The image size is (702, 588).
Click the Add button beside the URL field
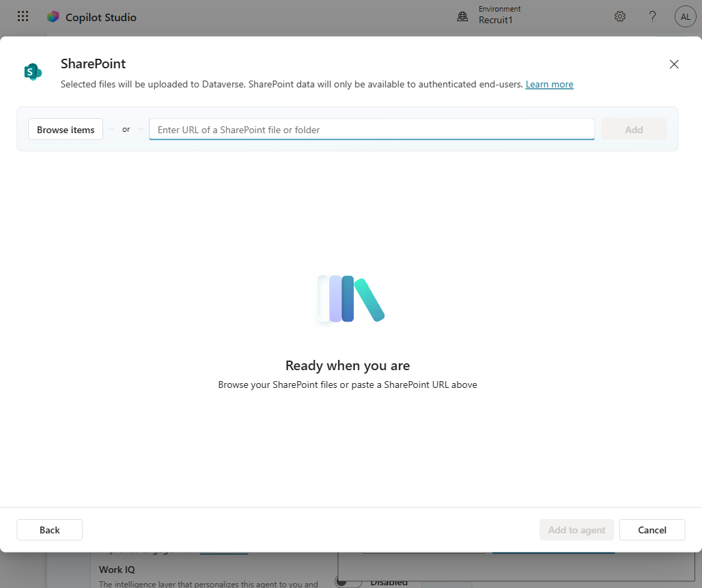634,130
